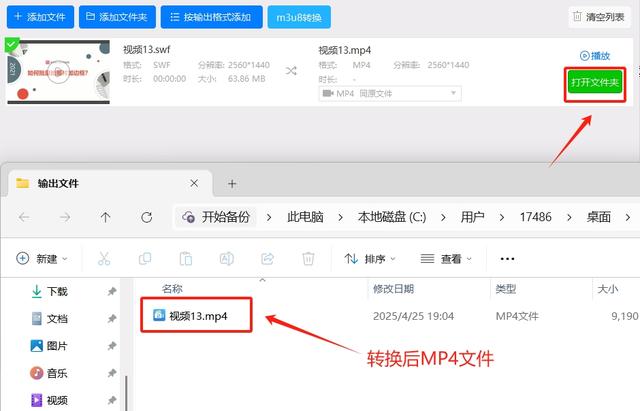Expand the chevron after 用户

(502, 218)
